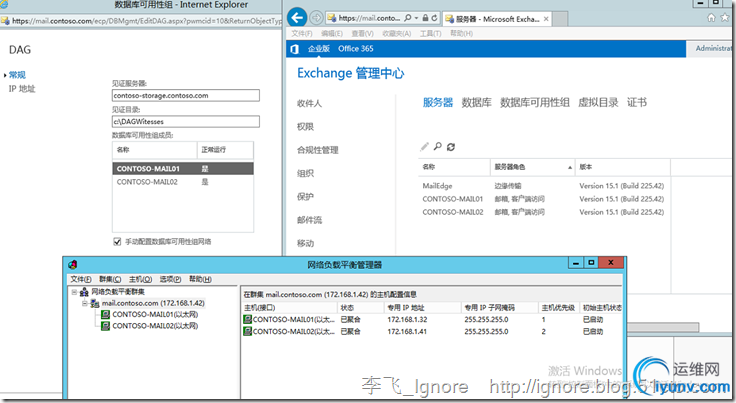Image resolution: width=736 pixels, height=403 pixels.
Task: Click the Administrator account name
Action: [x=713, y=48]
